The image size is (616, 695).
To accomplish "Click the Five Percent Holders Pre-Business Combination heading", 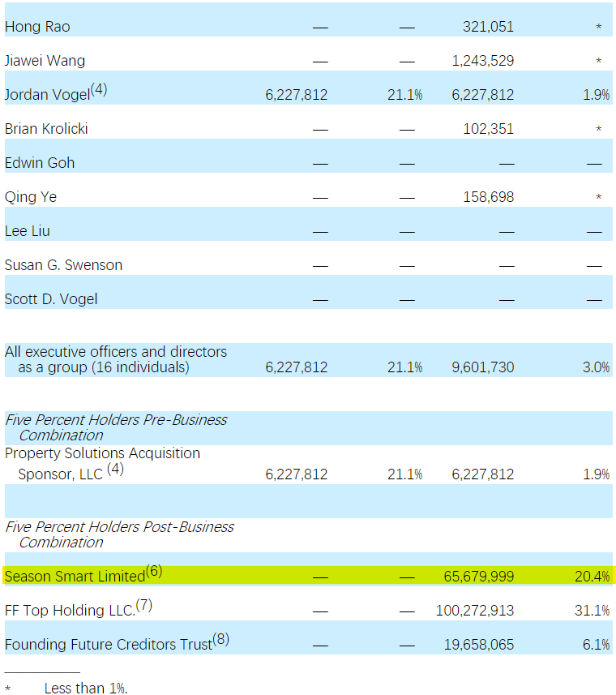I will 116,427.
